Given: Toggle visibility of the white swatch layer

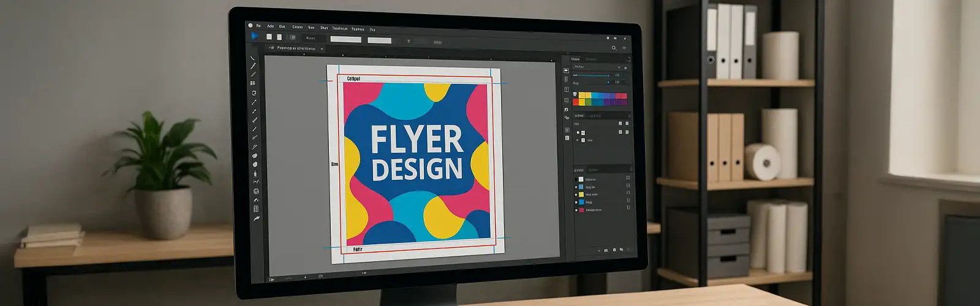Looking at the screenshot, I should (x=576, y=179).
